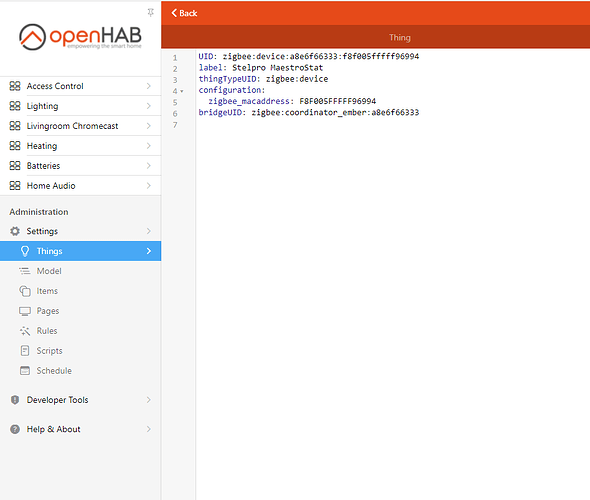The image size is (590, 500).
Task: Toggle the sidebar pin icon
Action: 151,13
